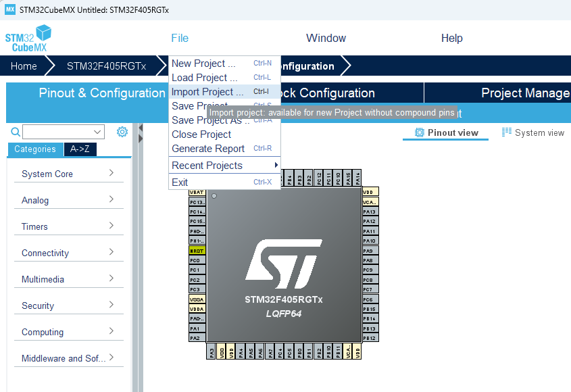The height and width of the screenshot is (392, 571).
Task: Expand the Timers category
Action: pyautogui.click(x=68, y=226)
